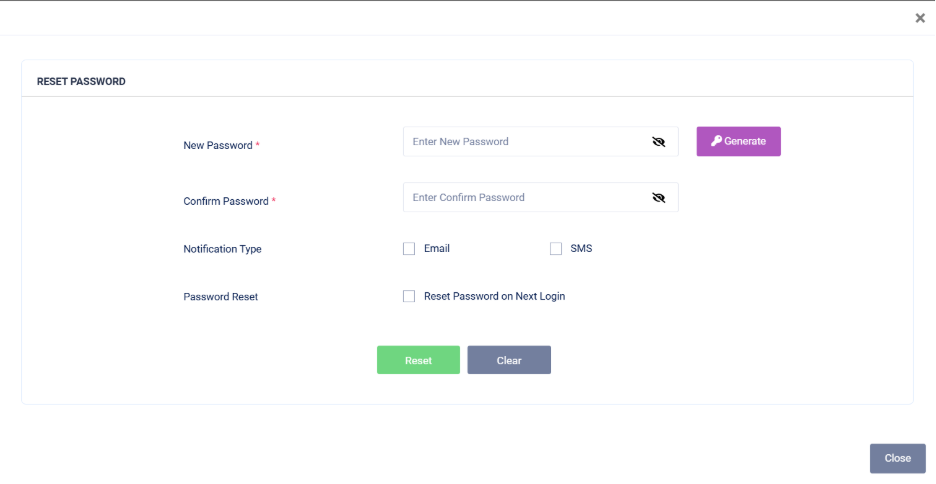Show the New Password field's hidden text
The height and width of the screenshot is (484, 936).
pyautogui.click(x=658, y=142)
